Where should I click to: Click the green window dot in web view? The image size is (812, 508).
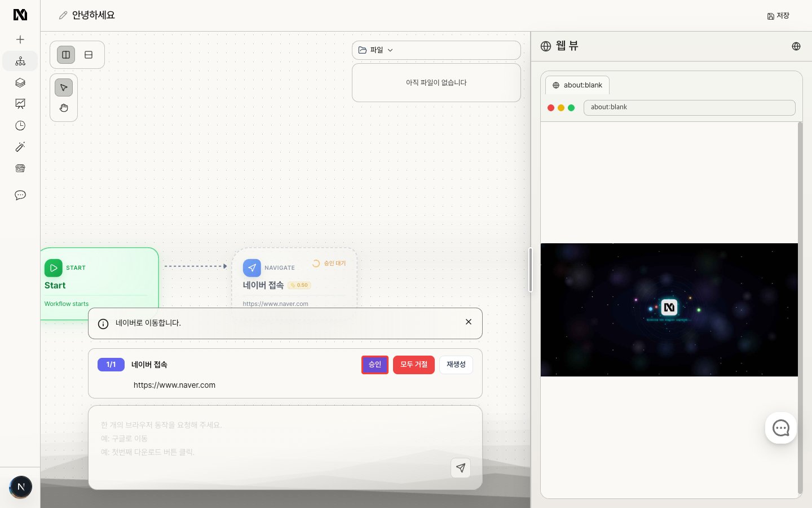(x=571, y=108)
